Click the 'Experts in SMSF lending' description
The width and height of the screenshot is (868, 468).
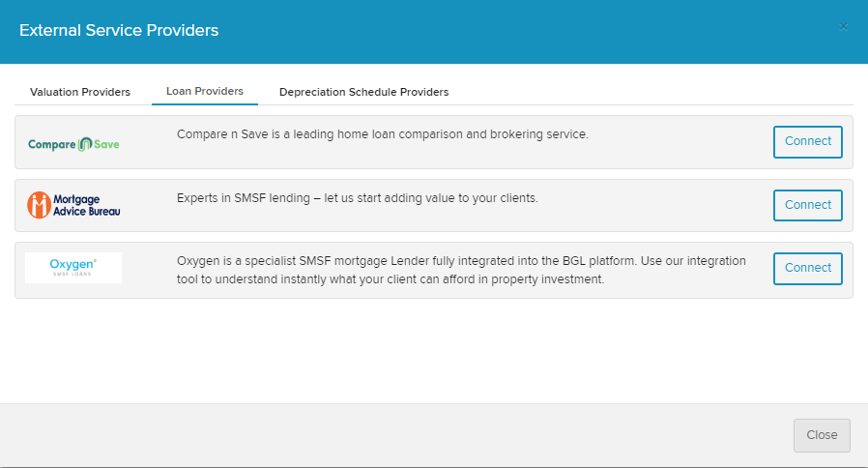click(357, 198)
